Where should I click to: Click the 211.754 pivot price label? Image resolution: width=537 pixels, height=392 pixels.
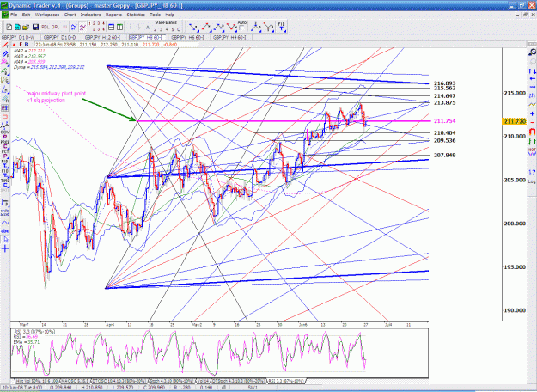click(444, 121)
